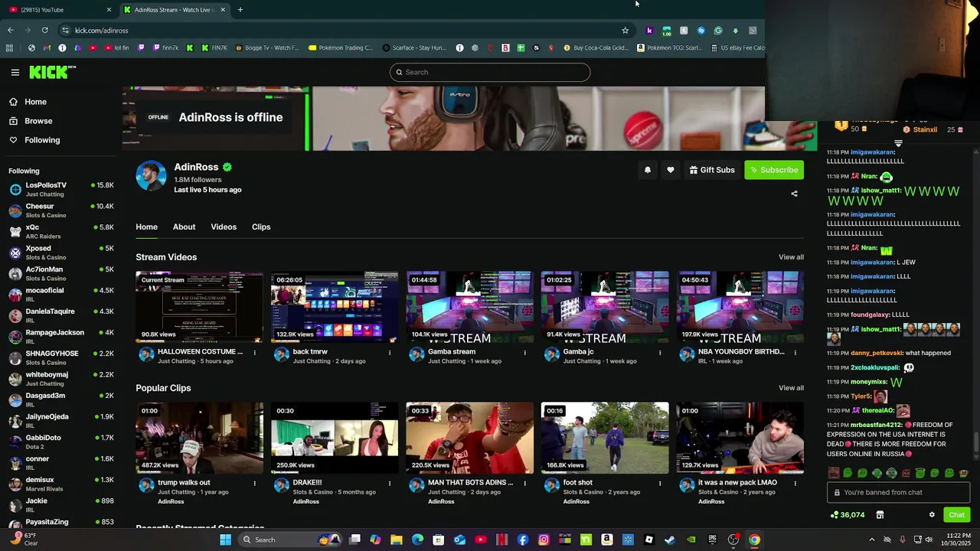Switch to the YouTube browser tab
Viewport: 980px width, 551px height.
click(x=57, y=10)
